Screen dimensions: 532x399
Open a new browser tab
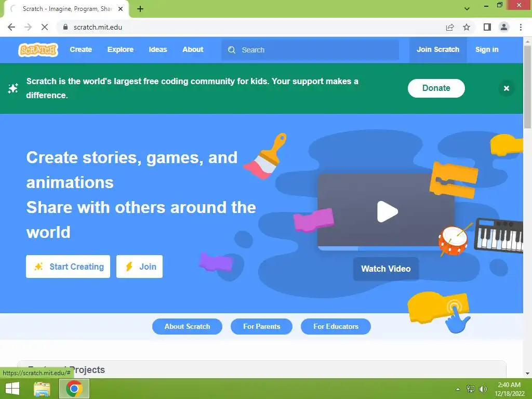click(x=140, y=9)
